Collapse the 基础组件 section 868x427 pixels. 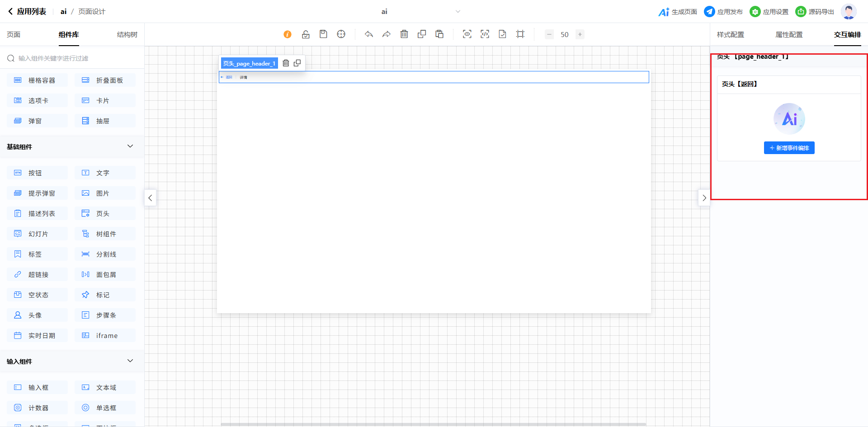pyautogui.click(x=130, y=146)
